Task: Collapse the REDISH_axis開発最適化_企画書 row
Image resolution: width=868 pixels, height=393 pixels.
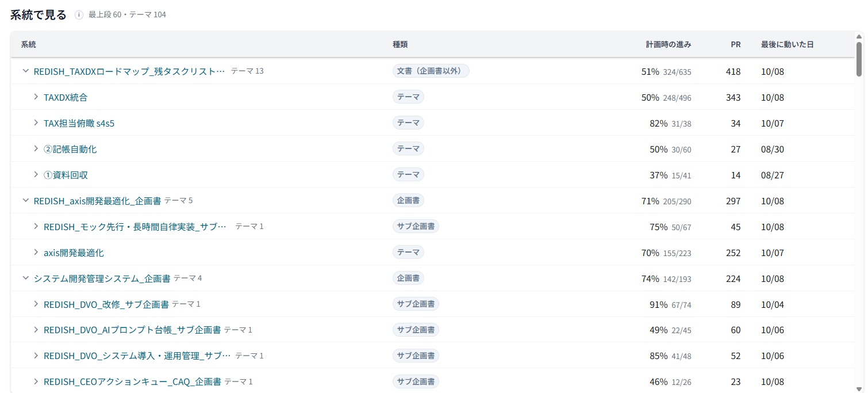Action: [x=25, y=201]
